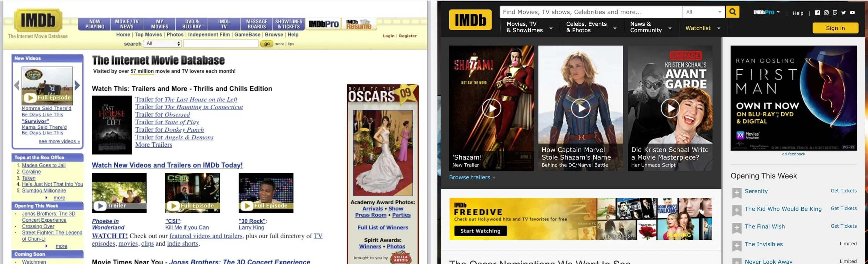Click Get Tickets for Serenity
Viewport: 868px width, 264px height.
click(843, 191)
